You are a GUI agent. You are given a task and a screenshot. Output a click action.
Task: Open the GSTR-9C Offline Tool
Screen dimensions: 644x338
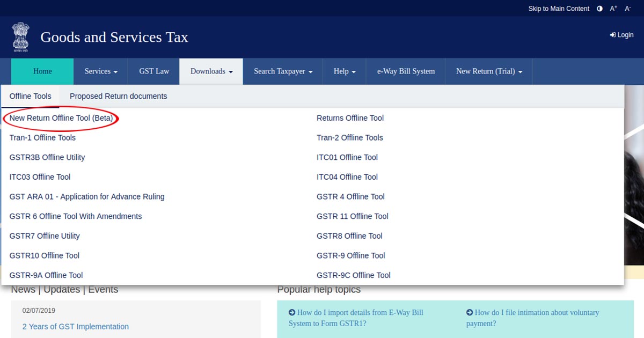[x=353, y=275]
